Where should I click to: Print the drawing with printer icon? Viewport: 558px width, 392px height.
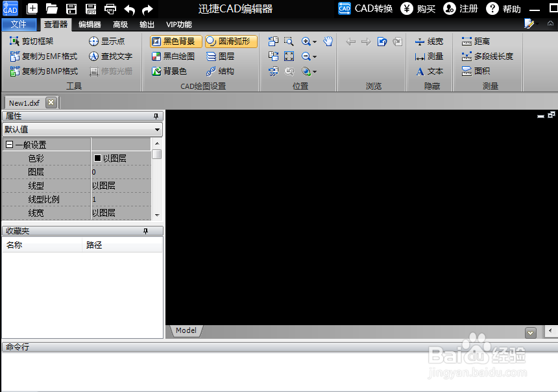click(x=110, y=8)
